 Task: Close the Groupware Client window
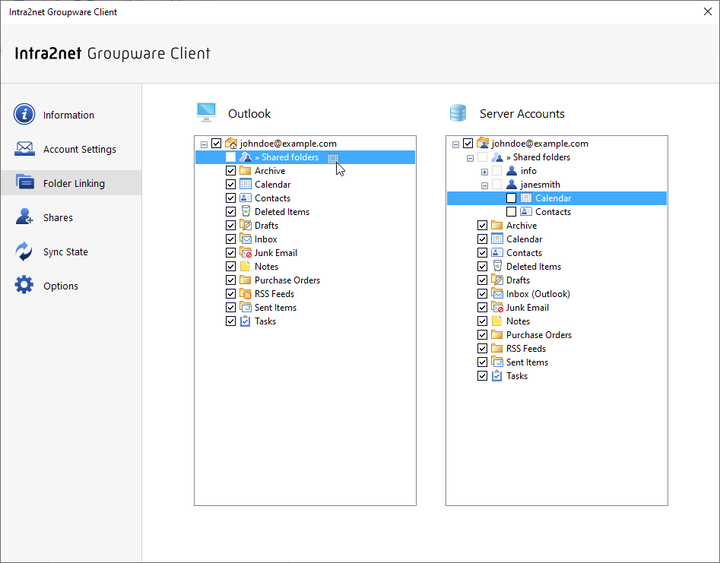click(x=708, y=11)
